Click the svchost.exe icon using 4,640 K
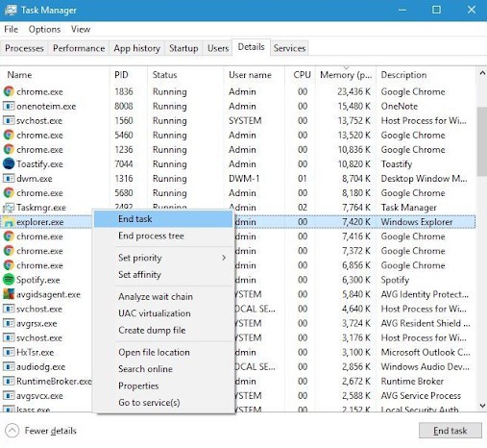This screenshot has height=448, width=487. [x=9, y=309]
